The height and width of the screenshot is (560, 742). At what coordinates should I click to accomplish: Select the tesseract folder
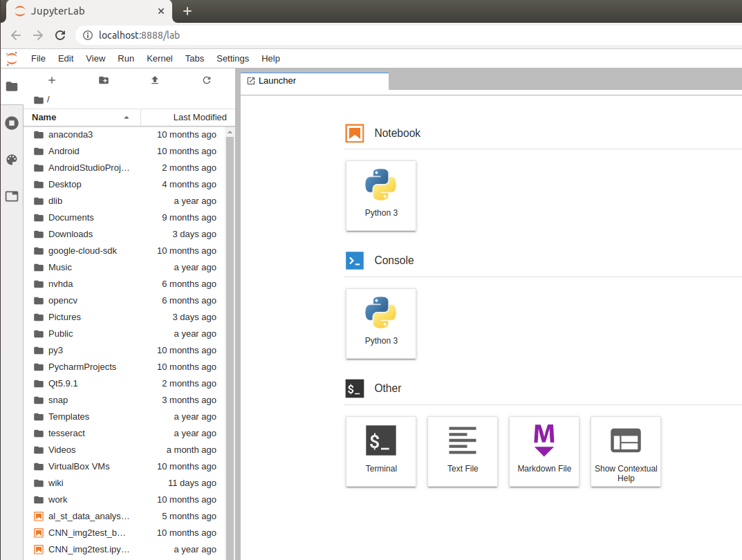click(x=125, y=433)
